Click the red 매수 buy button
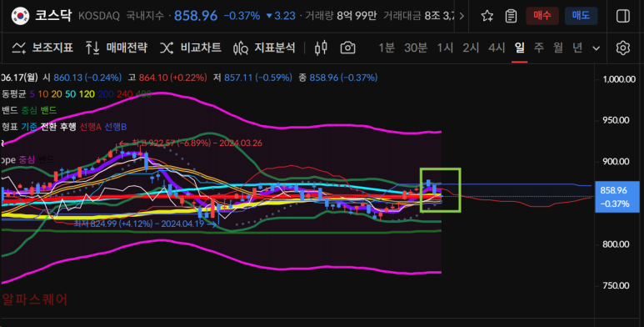Viewport: 644px width, 327px height. coord(542,16)
